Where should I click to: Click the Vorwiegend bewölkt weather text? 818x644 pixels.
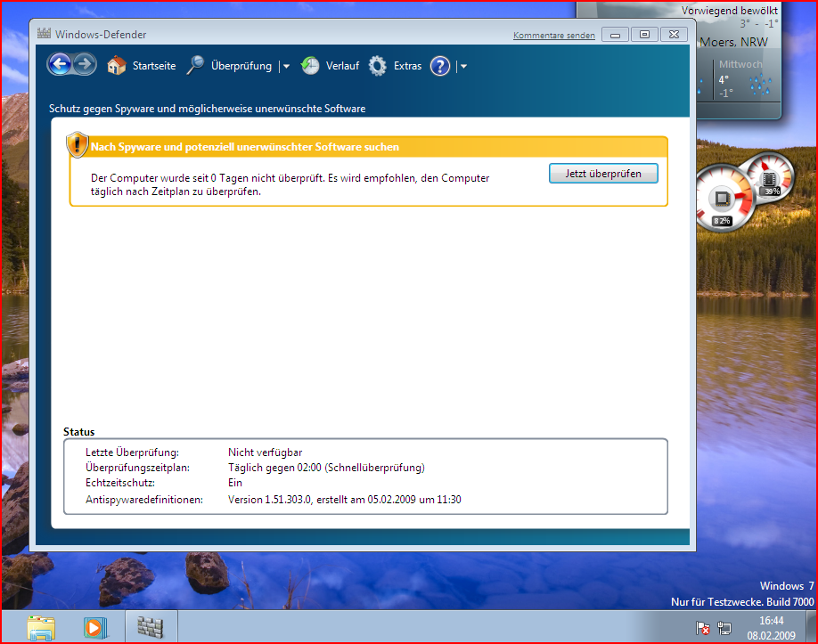729,11
